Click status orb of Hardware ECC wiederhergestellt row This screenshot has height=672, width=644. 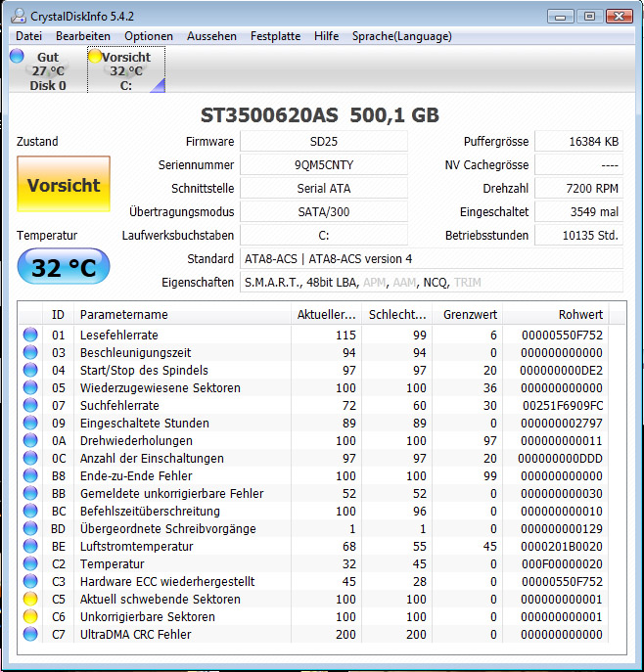coord(30,581)
